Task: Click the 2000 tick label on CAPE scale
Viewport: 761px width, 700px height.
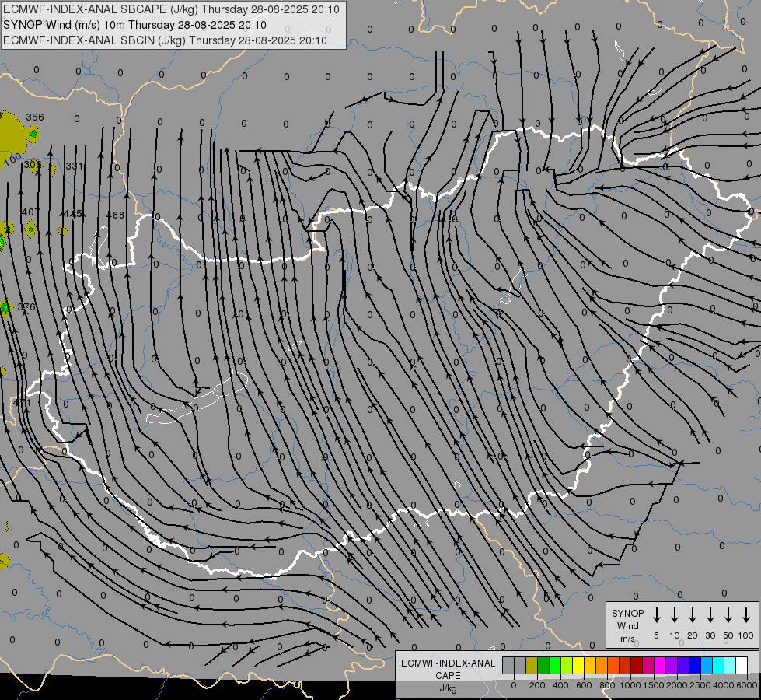Action: (676, 685)
